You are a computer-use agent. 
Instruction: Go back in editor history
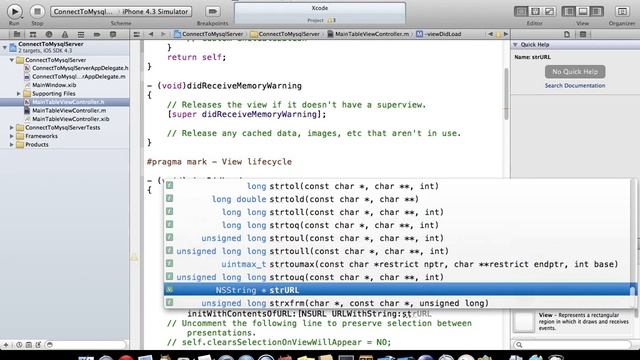[x=151, y=34]
